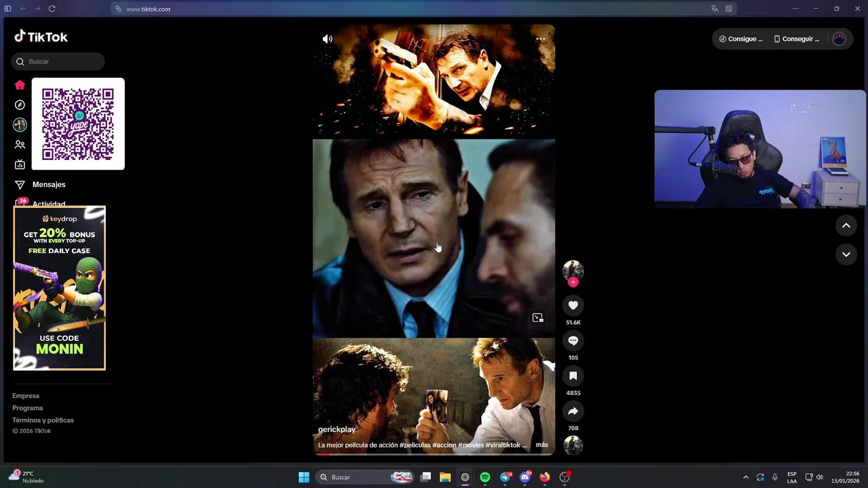The width and height of the screenshot is (868, 488).
Task: Open the profile avatar menu at top right
Action: (x=840, y=39)
